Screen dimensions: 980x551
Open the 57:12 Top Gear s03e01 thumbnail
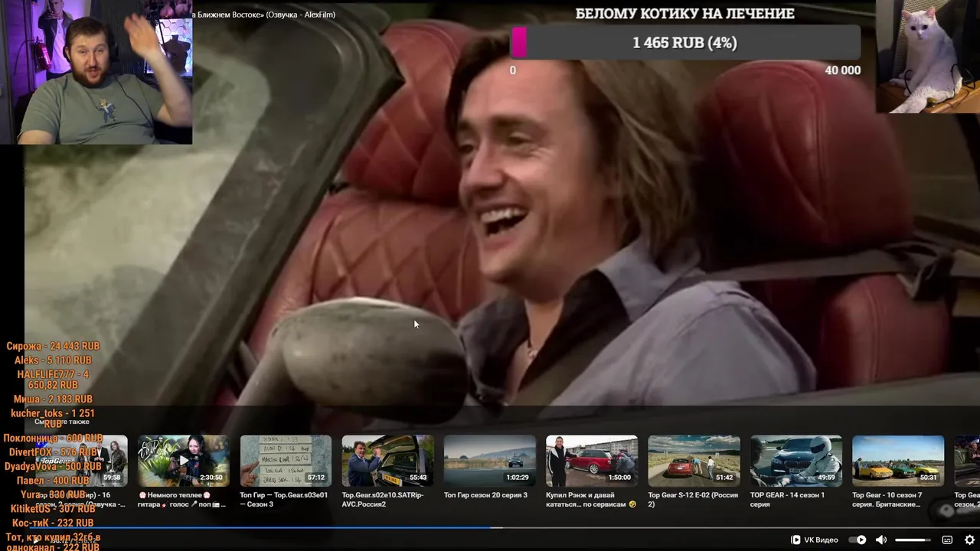[286, 461]
